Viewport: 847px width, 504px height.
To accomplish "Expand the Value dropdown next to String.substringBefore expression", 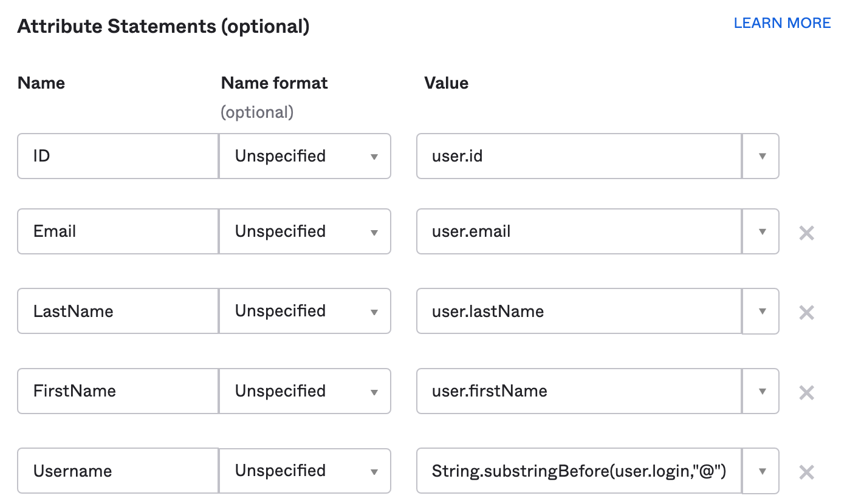I will [x=760, y=471].
